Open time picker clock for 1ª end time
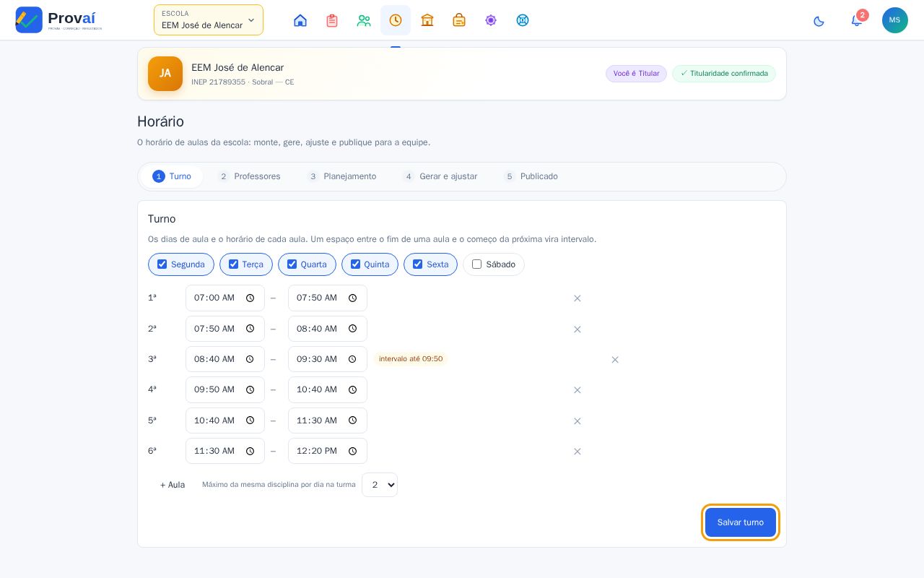This screenshot has height=578, width=924. [353, 298]
